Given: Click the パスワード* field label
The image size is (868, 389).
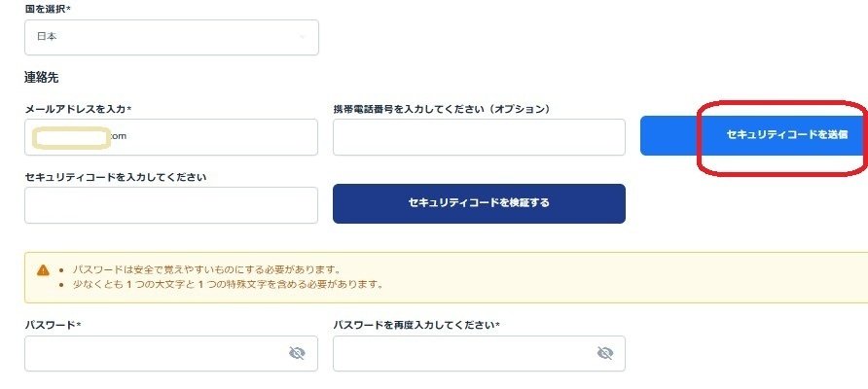Looking at the screenshot, I should pyautogui.click(x=54, y=326).
